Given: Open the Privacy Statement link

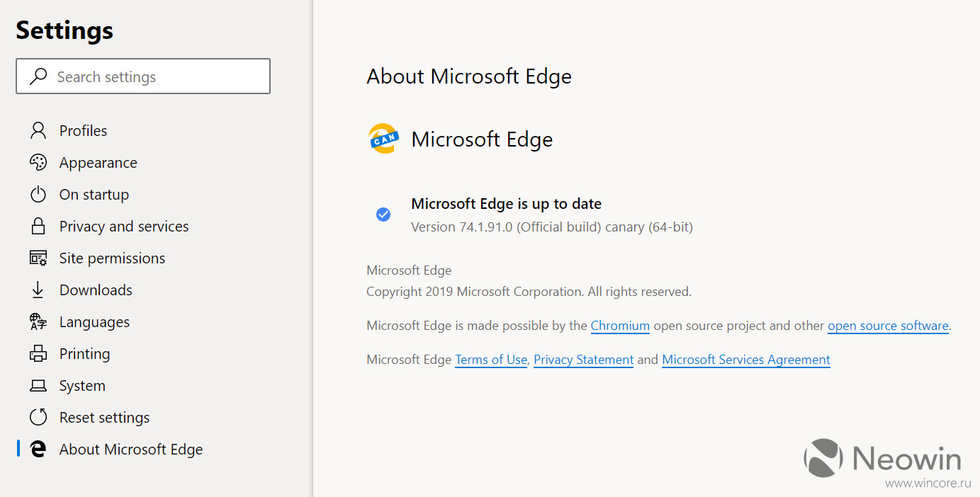Looking at the screenshot, I should click(x=583, y=360).
